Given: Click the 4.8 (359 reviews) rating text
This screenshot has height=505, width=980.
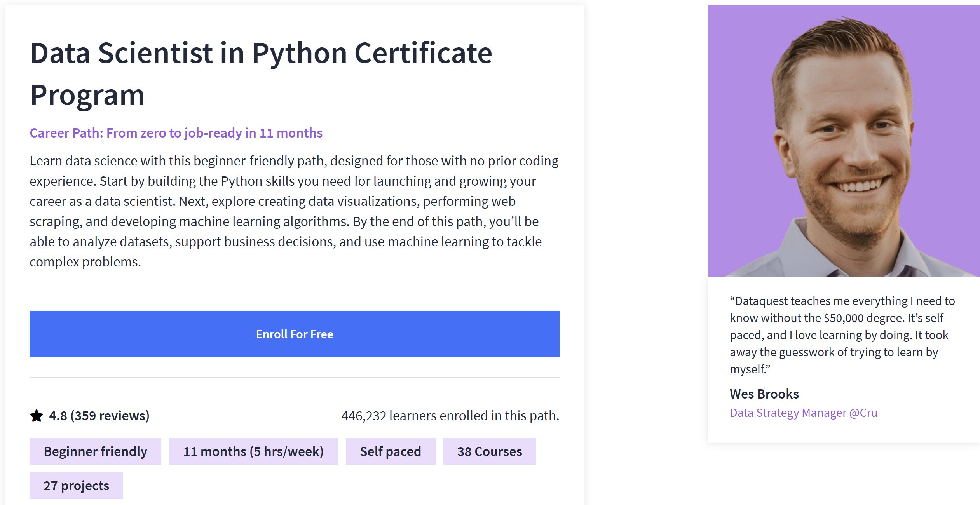Looking at the screenshot, I should click(x=99, y=416).
